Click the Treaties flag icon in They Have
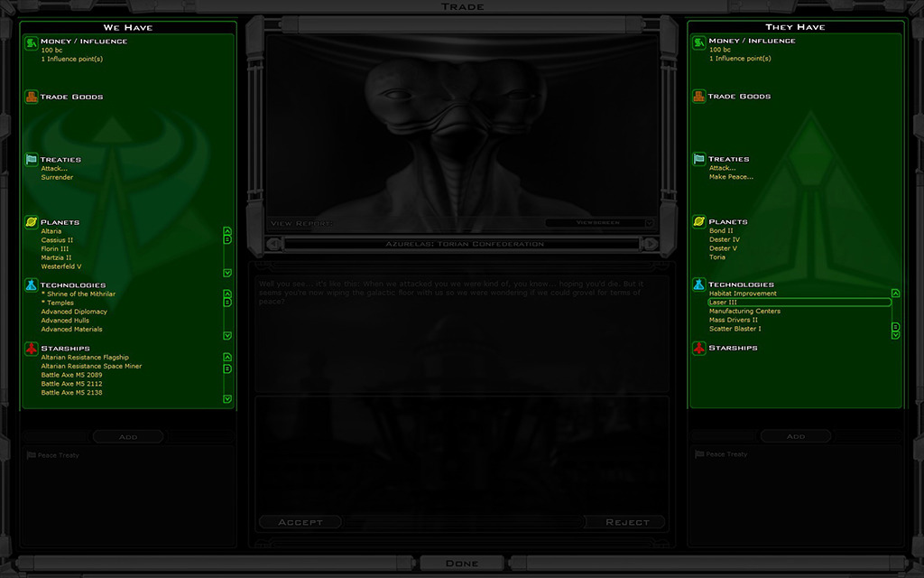 (x=699, y=159)
